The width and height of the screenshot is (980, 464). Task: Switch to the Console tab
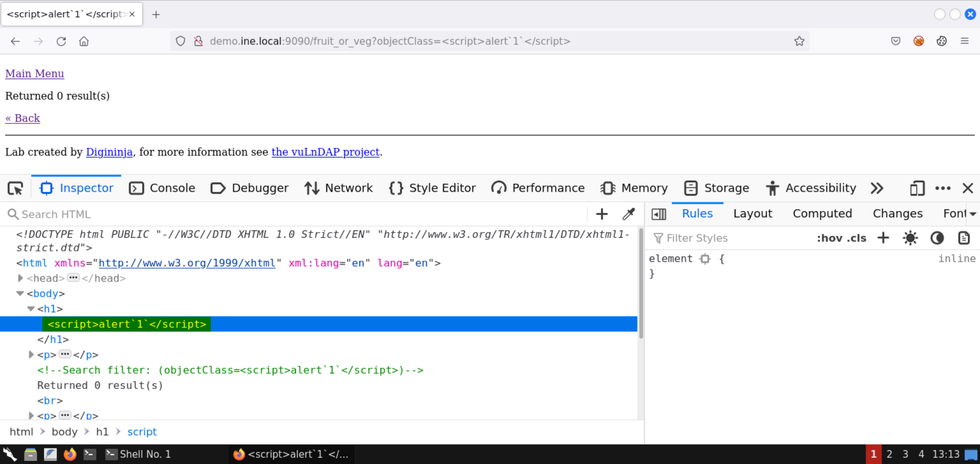point(162,188)
